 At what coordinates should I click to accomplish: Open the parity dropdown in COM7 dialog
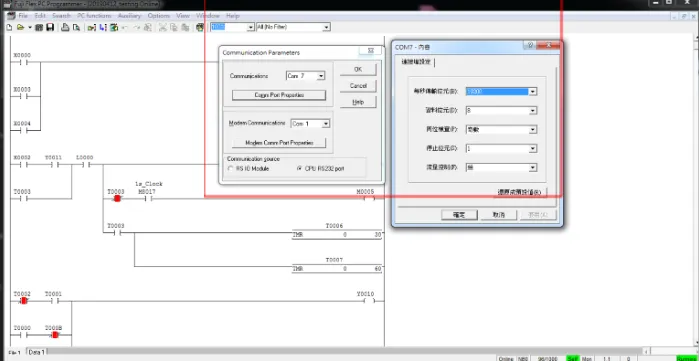pyautogui.click(x=532, y=130)
